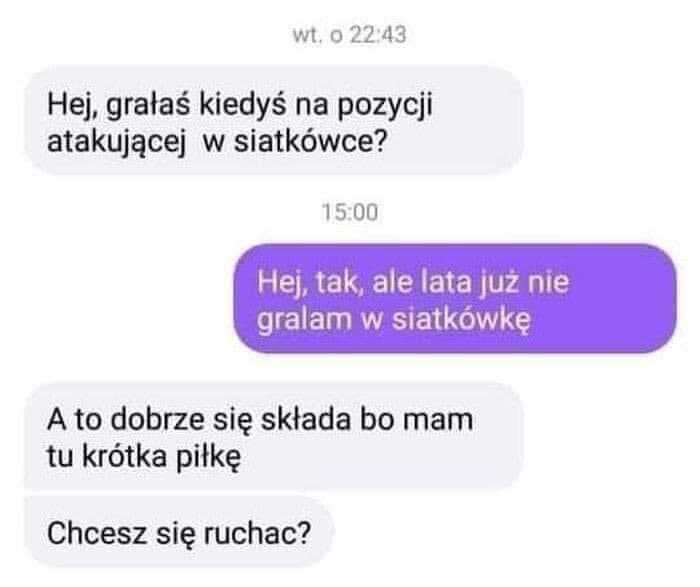Click the word 'atakującej' in first message
Screen dimensions: 700x587
coord(116,143)
